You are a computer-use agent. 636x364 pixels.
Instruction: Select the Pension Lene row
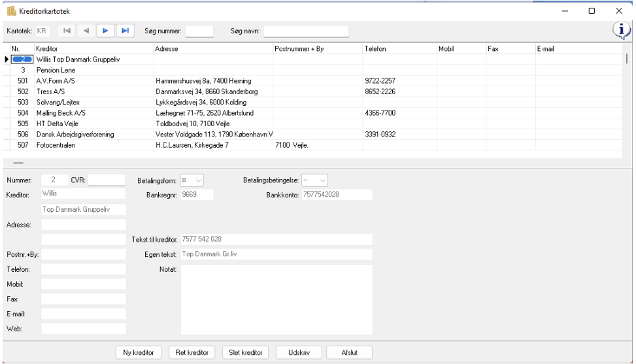[312, 70]
